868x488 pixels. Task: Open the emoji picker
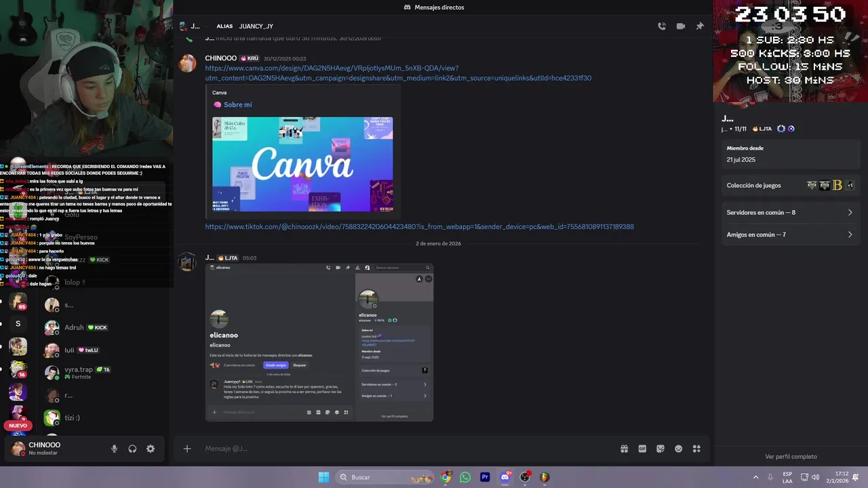tap(679, 449)
